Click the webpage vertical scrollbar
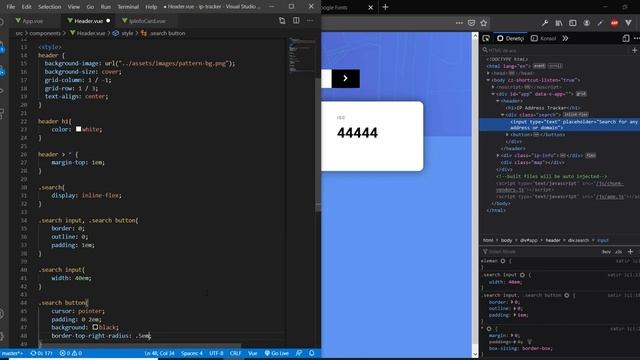Viewport: 640px width, 360px height. tap(475, 195)
